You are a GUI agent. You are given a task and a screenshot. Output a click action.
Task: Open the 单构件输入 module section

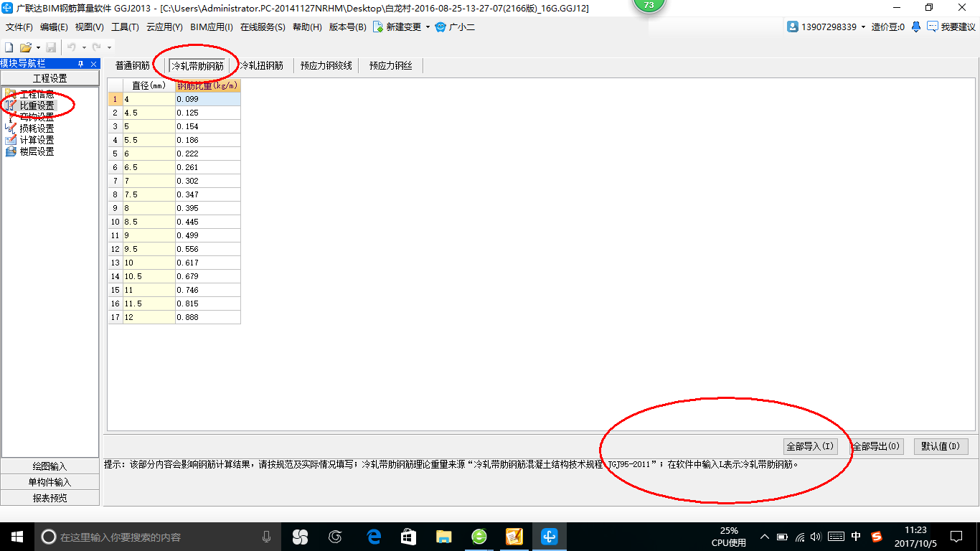coord(50,482)
